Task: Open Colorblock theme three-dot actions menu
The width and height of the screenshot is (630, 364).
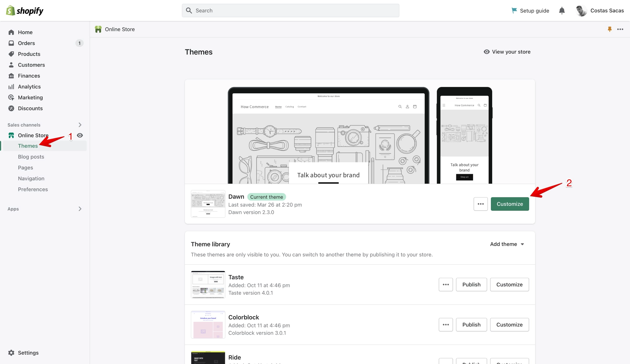Action: click(x=446, y=324)
